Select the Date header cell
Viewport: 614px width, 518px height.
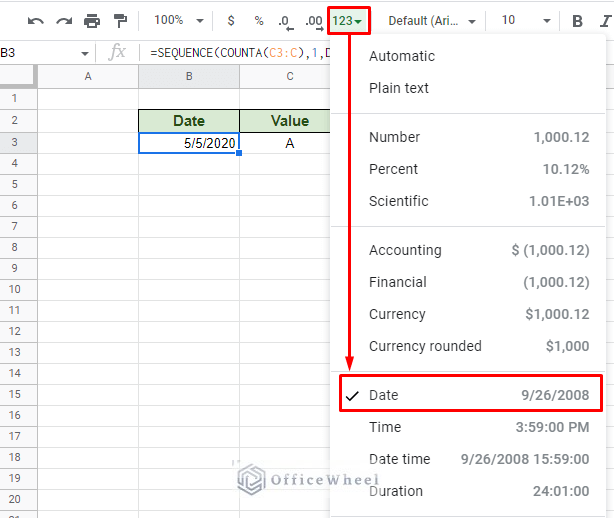click(189, 121)
